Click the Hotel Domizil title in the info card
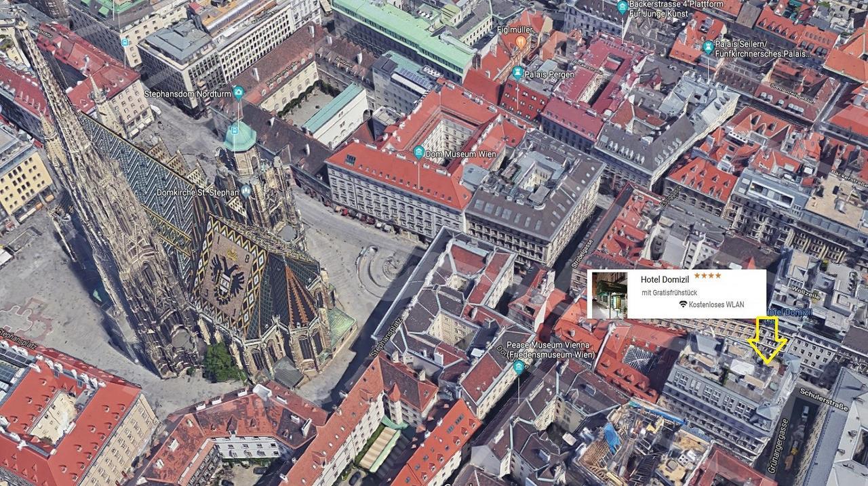This screenshot has height=486, width=868. click(x=665, y=279)
